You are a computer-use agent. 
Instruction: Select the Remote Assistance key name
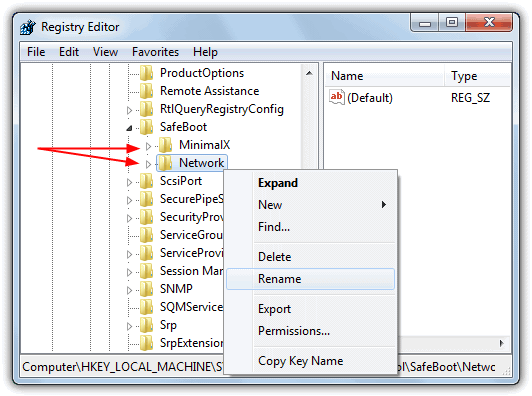[x=209, y=91]
